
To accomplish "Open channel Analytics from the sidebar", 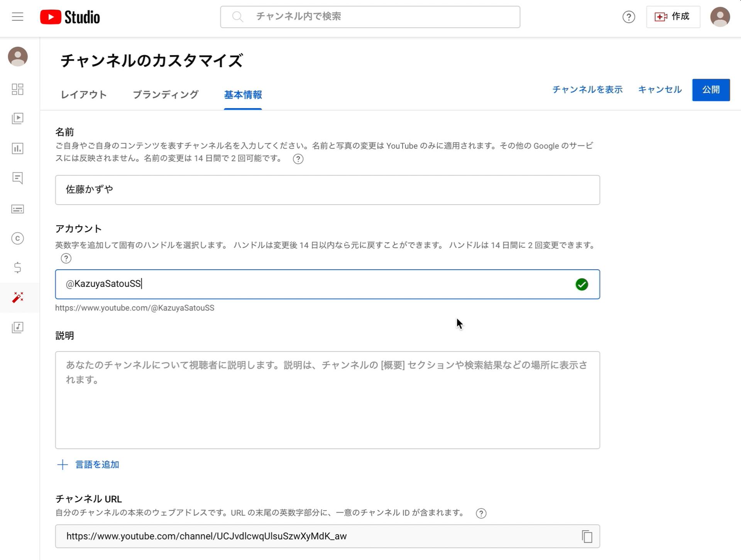I will [17, 149].
